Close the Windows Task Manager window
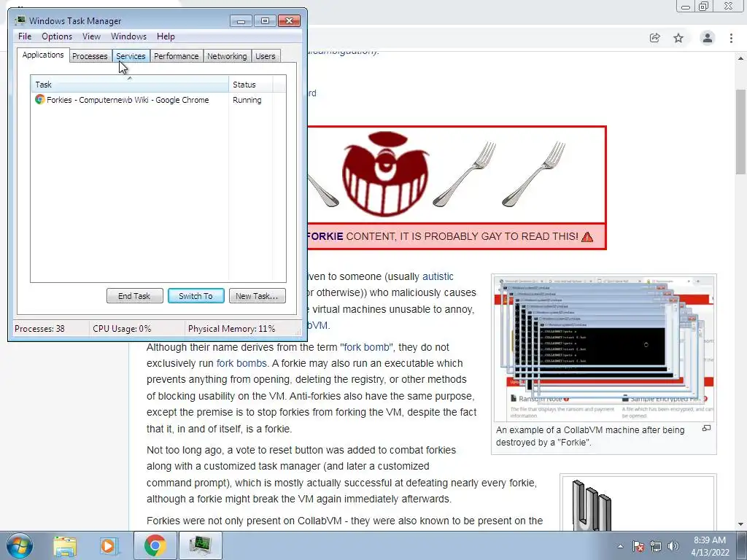 pos(289,20)
